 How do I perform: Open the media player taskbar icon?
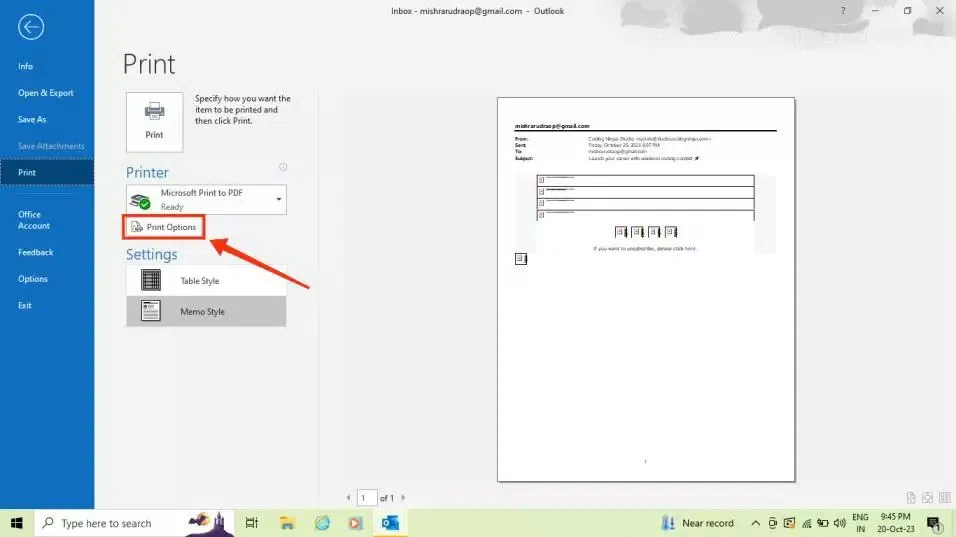[x=355, y=523]
